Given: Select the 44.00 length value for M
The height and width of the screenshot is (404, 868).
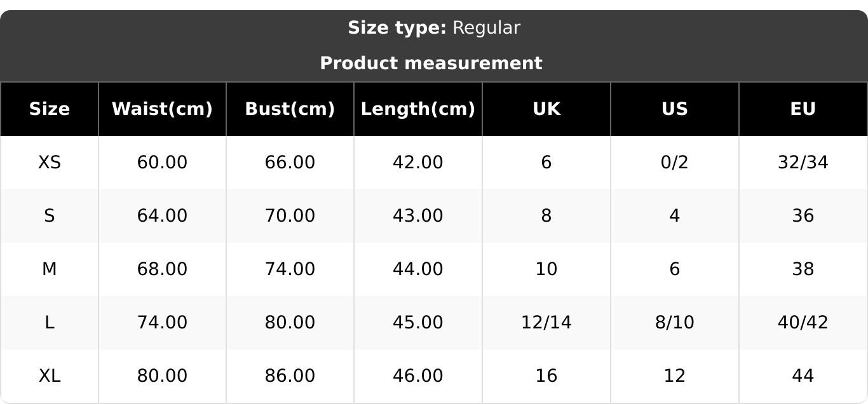Looking at the screenshot, I should pyautogui.click(x=417, y=269).
